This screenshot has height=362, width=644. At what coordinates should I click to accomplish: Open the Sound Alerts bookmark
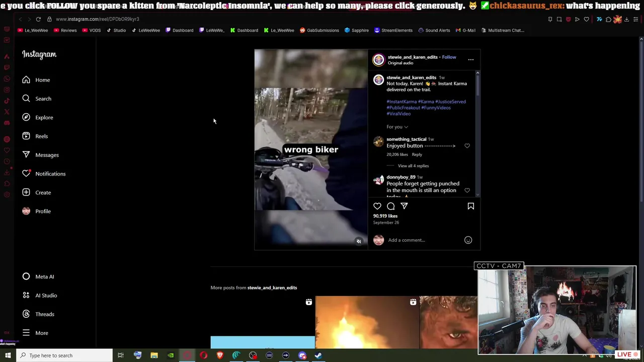pyautogui.click(x=434, y=30)
